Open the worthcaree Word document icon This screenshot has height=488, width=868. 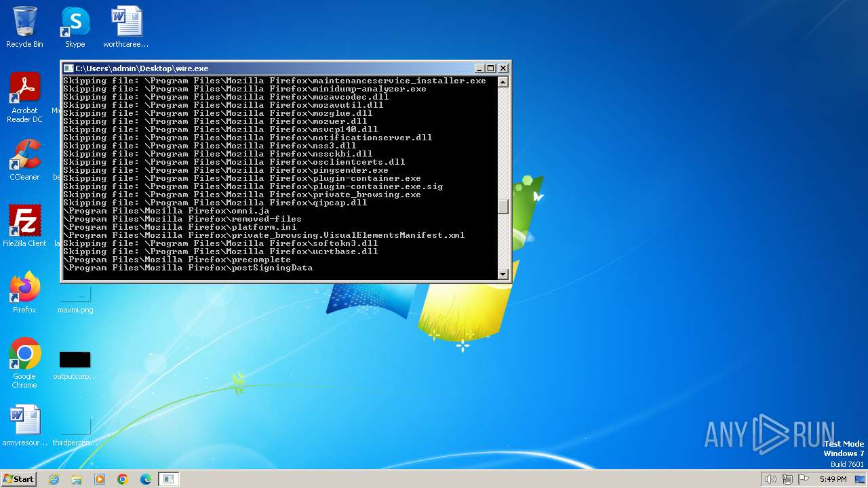point(126,27)
